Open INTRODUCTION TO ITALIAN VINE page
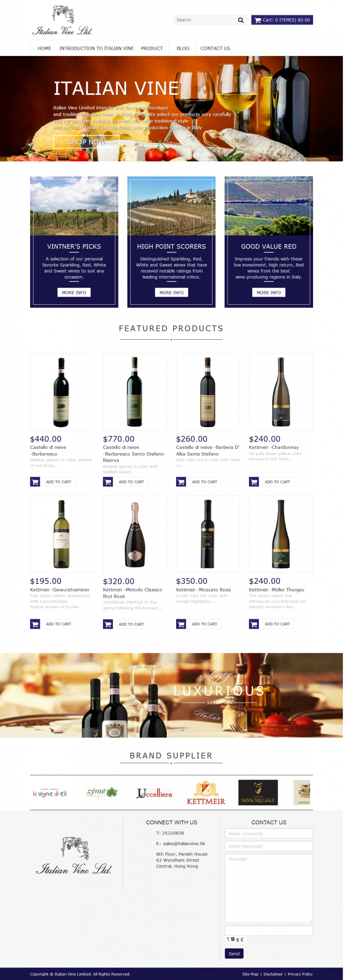This screenshot has width=348, height=980. 97,48
